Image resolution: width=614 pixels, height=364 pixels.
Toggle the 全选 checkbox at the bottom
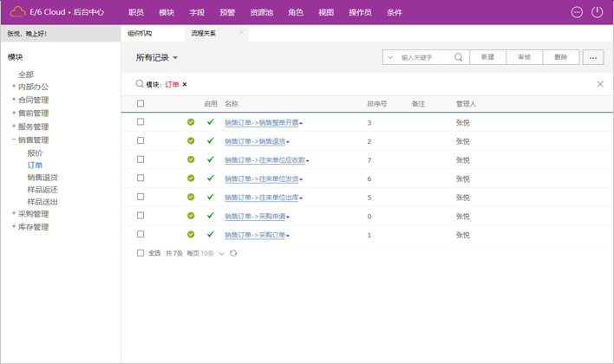(x=140, y=253)
